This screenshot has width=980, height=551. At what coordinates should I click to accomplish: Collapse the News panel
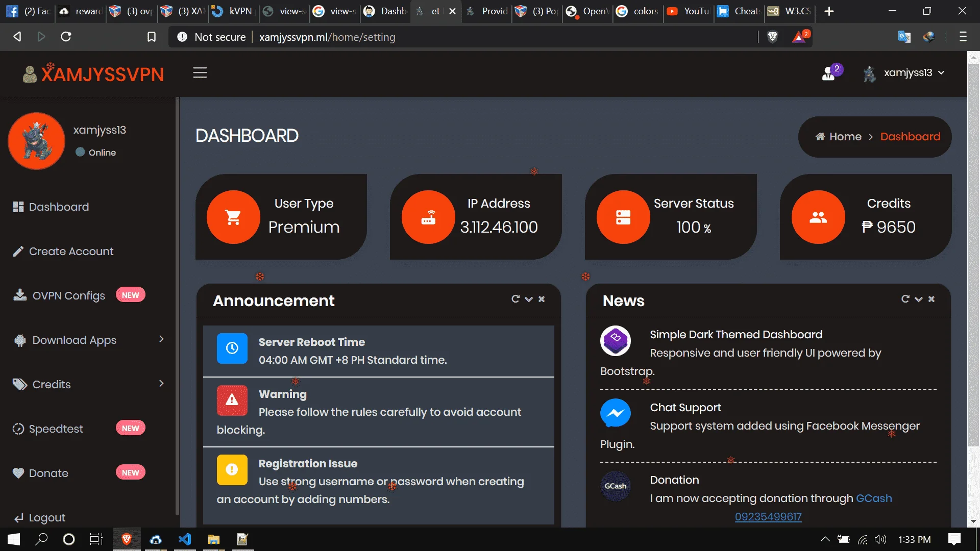(x=919, y=299)
